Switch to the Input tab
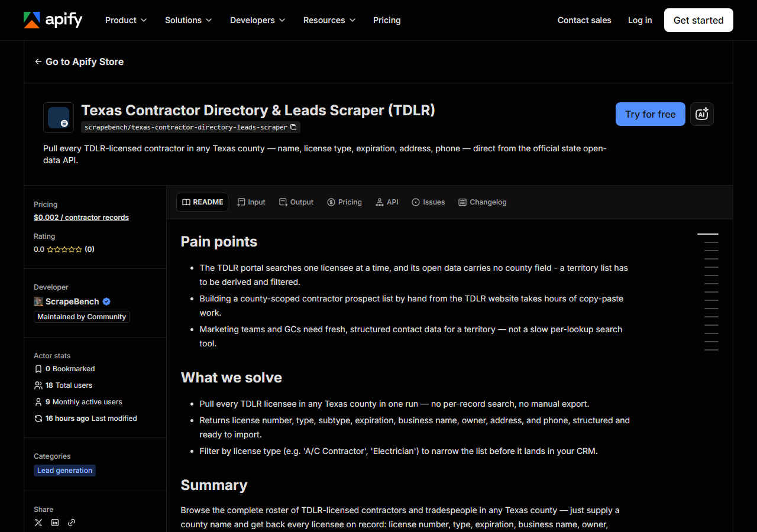 [251, 202]
